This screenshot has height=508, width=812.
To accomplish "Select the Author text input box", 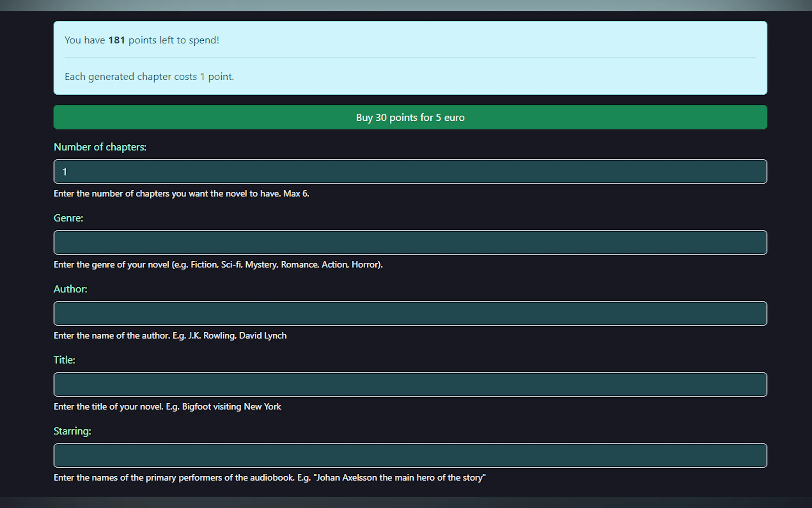I will 410,313.
